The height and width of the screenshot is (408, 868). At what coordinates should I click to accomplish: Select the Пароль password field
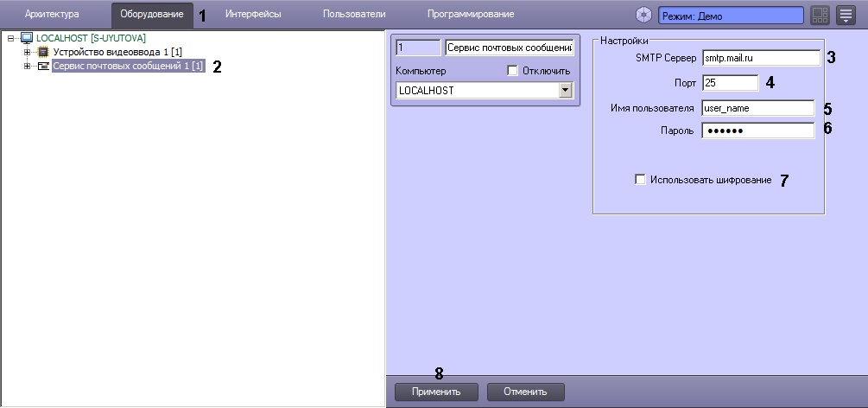[x=757, y=131]
